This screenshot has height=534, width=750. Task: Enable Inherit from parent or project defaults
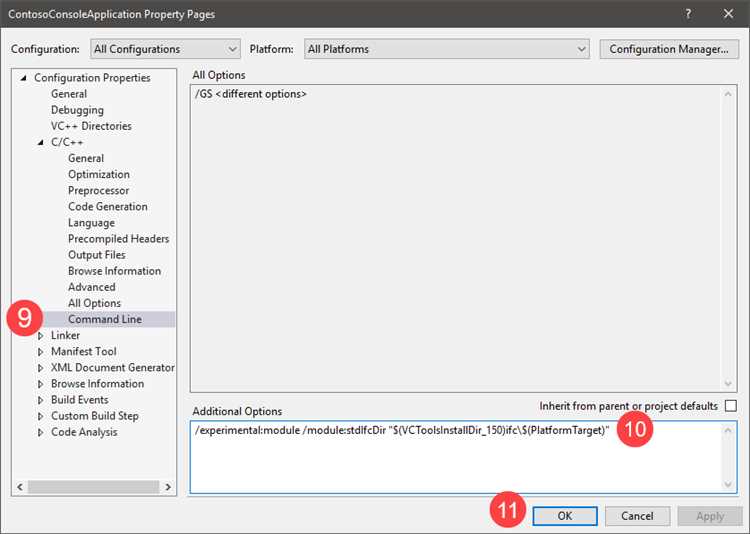[730, 406]
